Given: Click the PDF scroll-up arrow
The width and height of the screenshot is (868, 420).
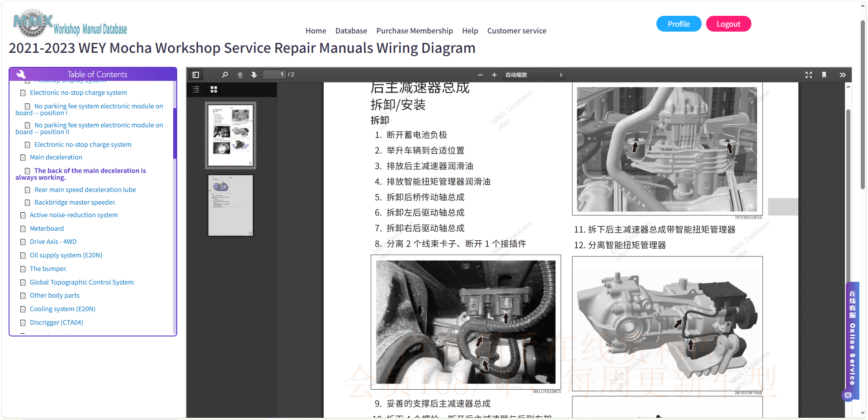Looking at the screenshot, I should [848, 86].
